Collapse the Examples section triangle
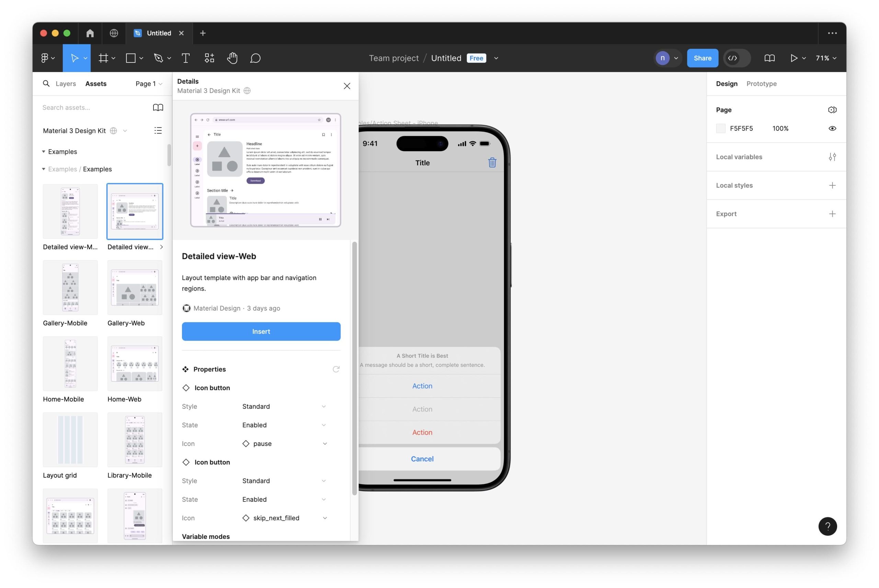The image size is (879, 588). point(44,151)
